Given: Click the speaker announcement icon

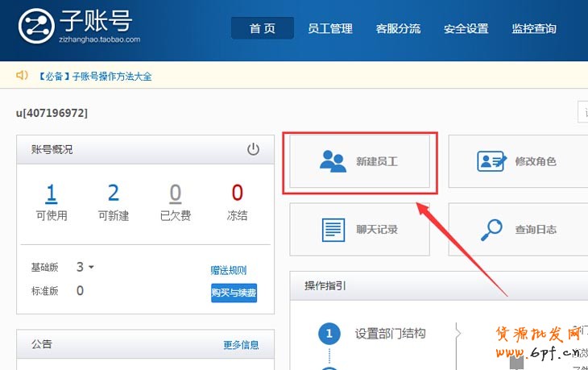Looking at the screenshot, I should click(22, 75).
